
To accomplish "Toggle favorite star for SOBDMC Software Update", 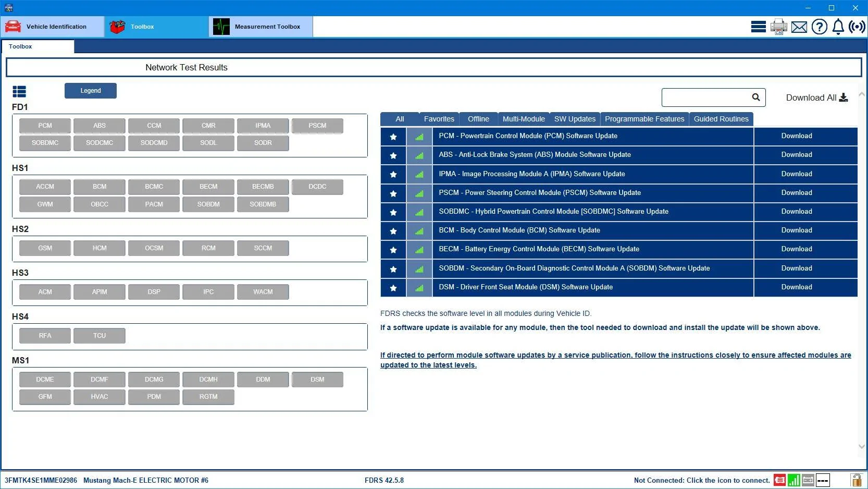I will (x=393, y=212).
